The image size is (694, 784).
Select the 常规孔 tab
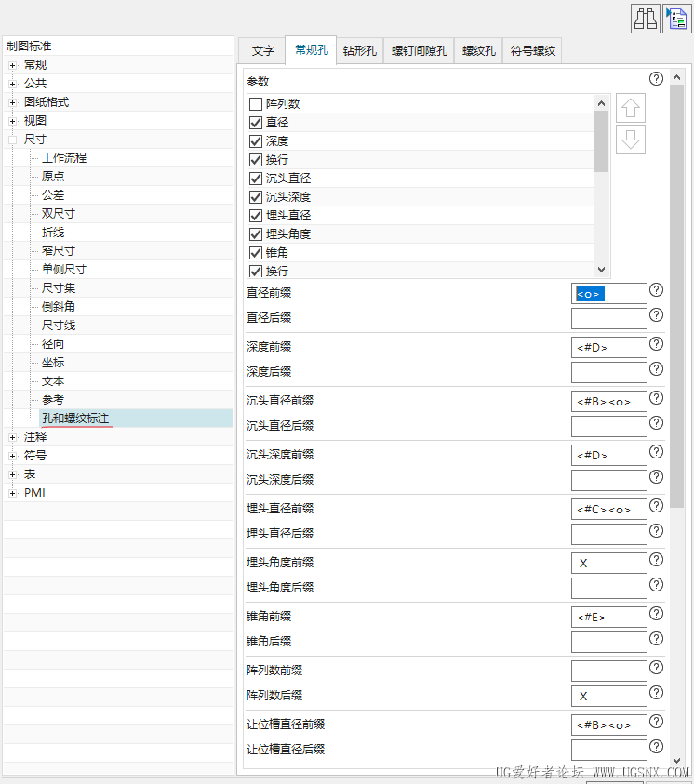click(311, 50)
